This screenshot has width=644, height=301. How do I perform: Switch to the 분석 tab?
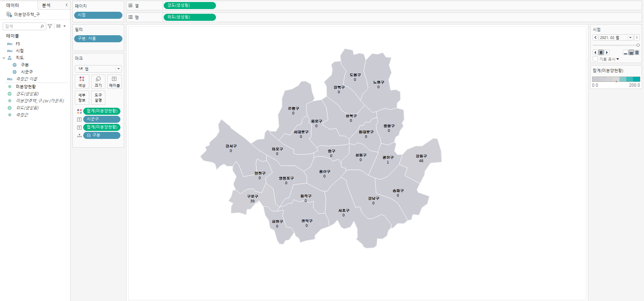point(46,5)
